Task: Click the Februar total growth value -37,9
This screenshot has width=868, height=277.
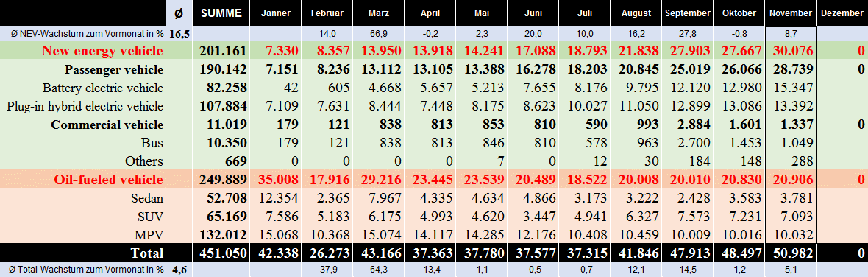Action: (327, 270)
